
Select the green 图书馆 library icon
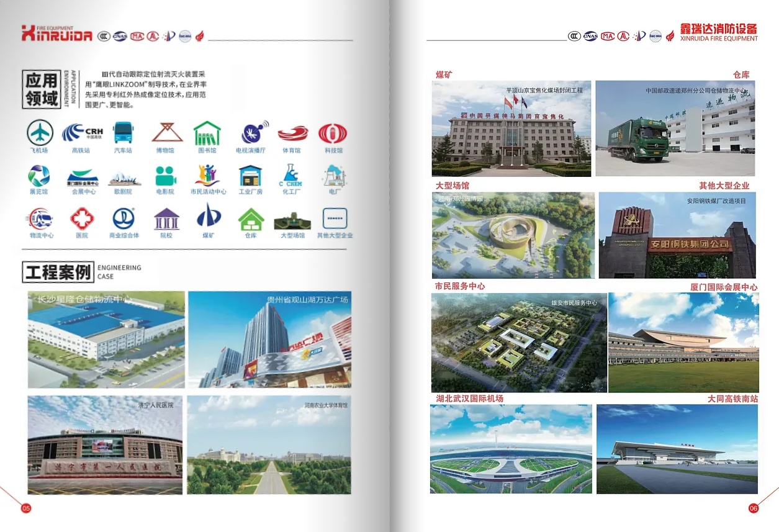click(x=207, y=133)
